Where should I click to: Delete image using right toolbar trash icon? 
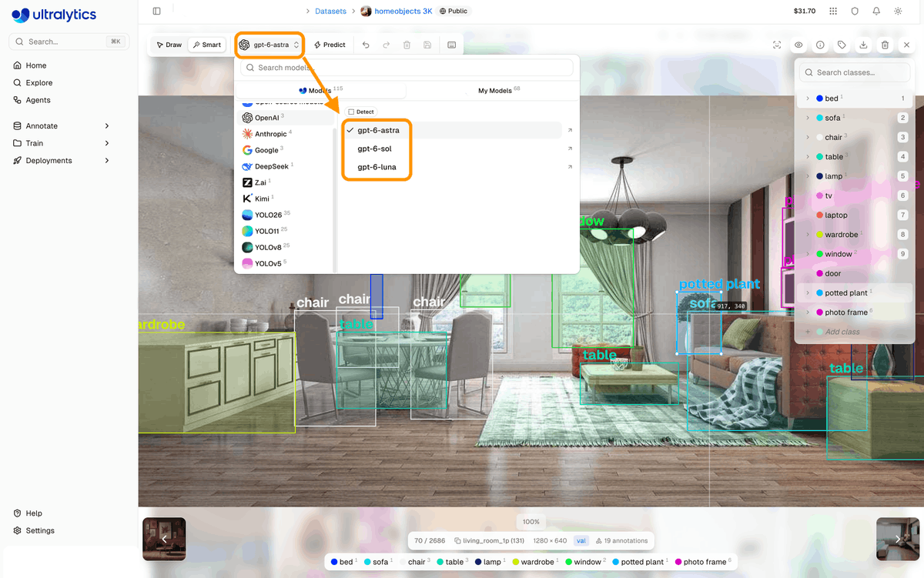pyautogui.click(x=885, y=45)
